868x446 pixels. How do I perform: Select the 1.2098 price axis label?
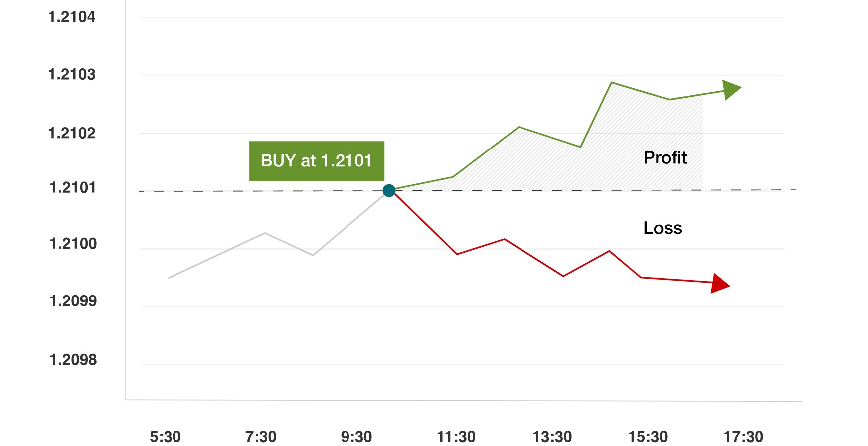[73, 360]
